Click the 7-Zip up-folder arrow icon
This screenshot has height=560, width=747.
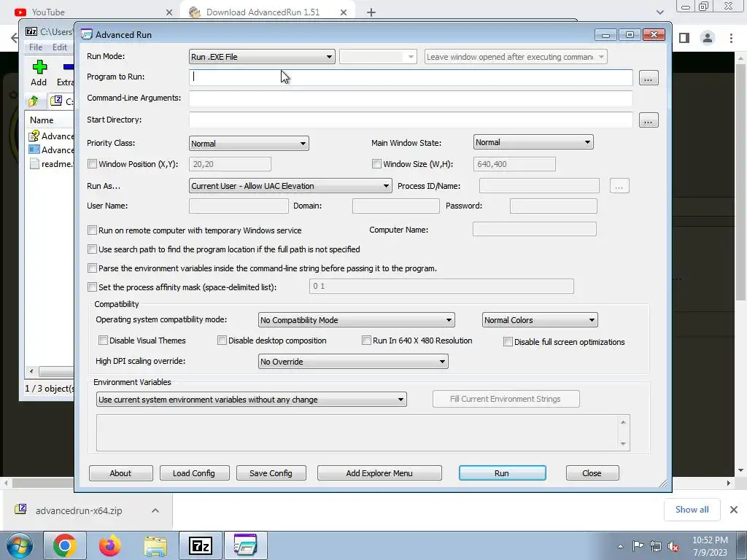[34, 101]
